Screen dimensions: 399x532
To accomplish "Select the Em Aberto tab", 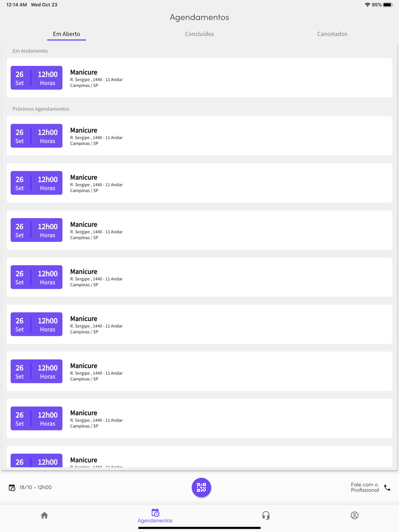I will (x=66, y=34).
